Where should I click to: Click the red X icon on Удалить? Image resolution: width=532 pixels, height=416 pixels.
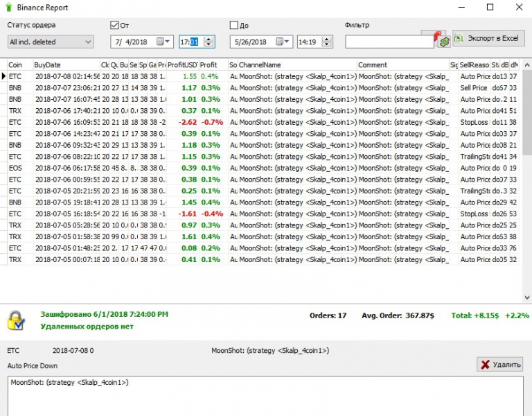(485, 365)
